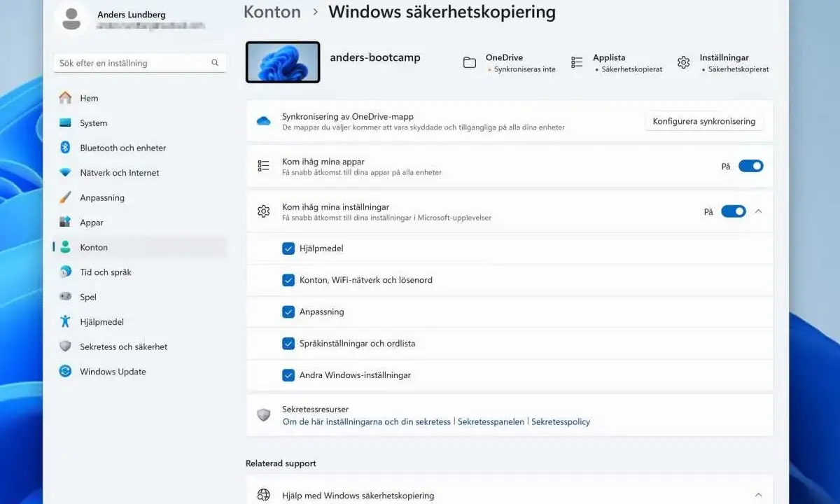This screenshot has height=504, width=840.
Task: Select Spel in the sidebar
Action: 140,297
